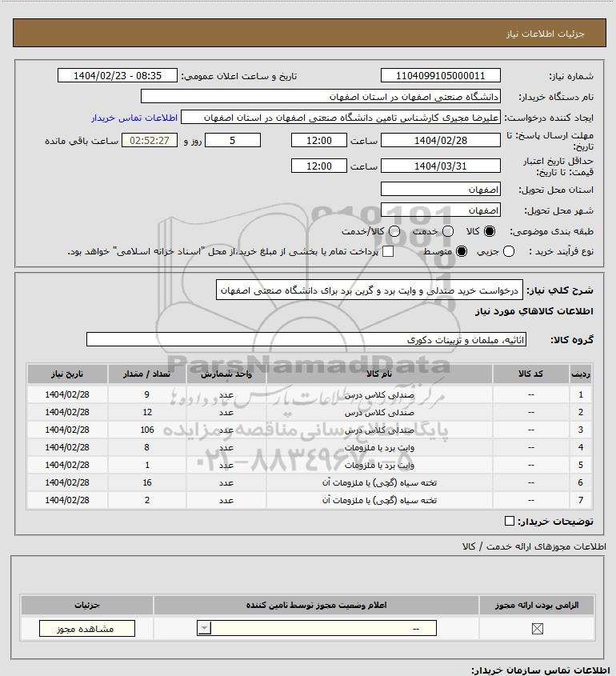Open the اعلام وضعیت مجوز dropdown

[317, 628]
